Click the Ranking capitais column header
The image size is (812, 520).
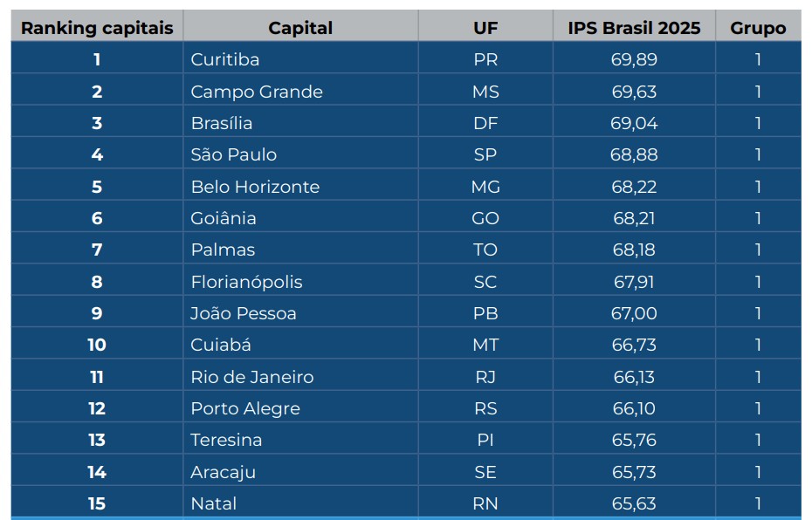pyautogui.click(x=97, y=28)
